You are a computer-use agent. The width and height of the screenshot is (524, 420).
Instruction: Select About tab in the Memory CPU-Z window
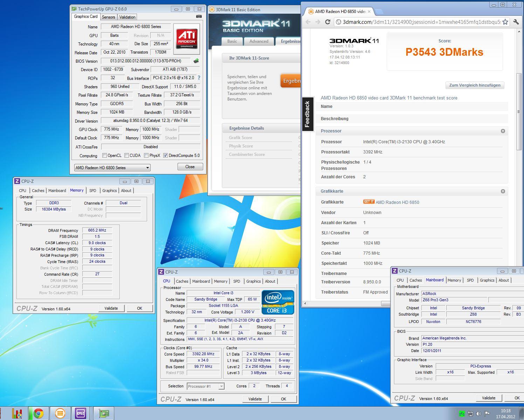[126, 191]
